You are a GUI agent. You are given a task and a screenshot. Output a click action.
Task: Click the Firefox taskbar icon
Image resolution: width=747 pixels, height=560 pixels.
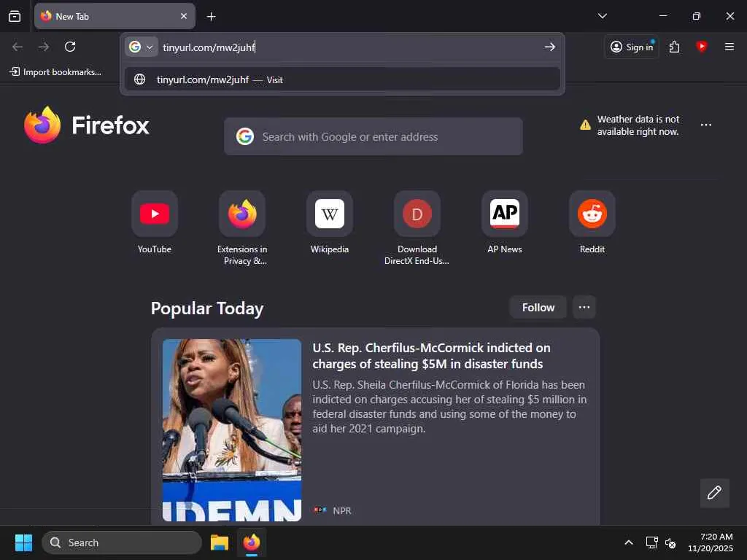(x=252, y=542)
